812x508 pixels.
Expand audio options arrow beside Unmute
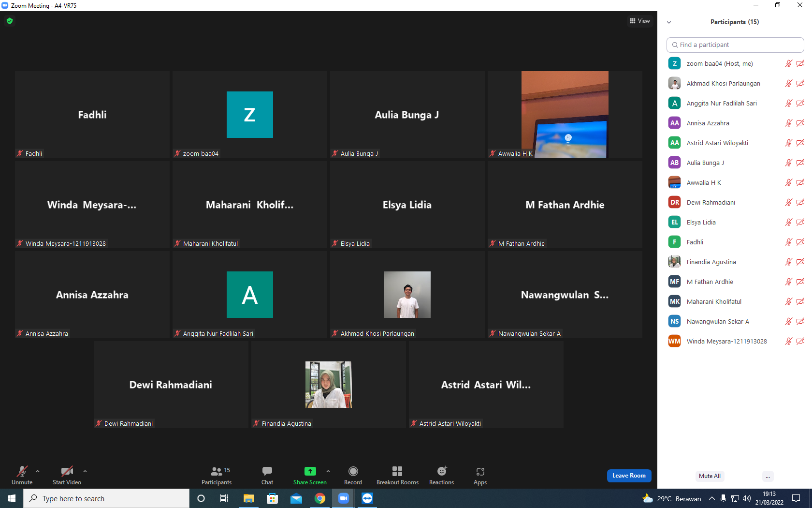(x=38, y=471)
